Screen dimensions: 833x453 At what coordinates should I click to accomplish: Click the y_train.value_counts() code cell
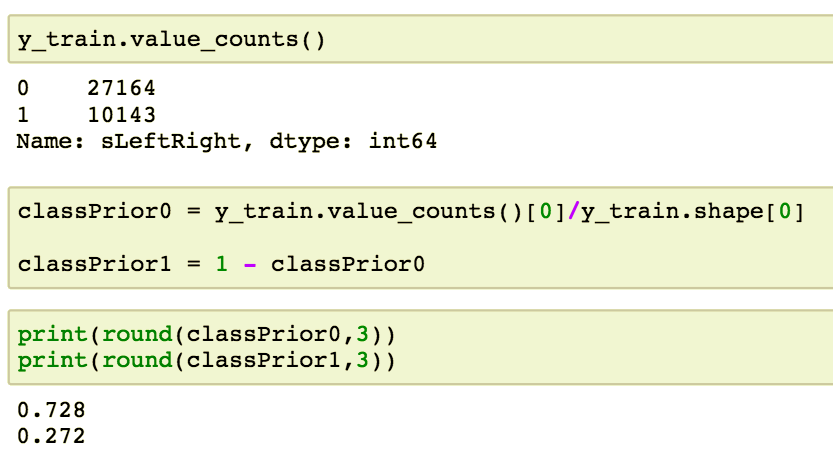coord(421,39)
